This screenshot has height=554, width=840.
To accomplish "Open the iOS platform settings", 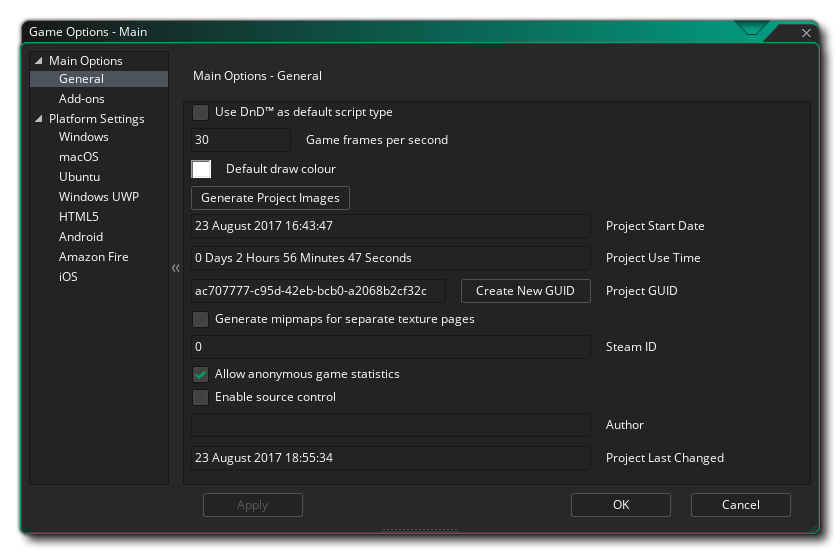I will click(68, 277).
